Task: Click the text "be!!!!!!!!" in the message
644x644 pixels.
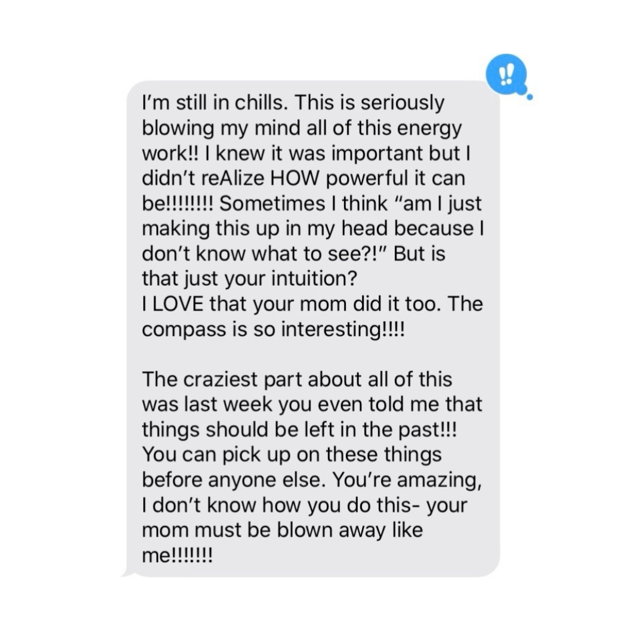Action: coord(178,204)
